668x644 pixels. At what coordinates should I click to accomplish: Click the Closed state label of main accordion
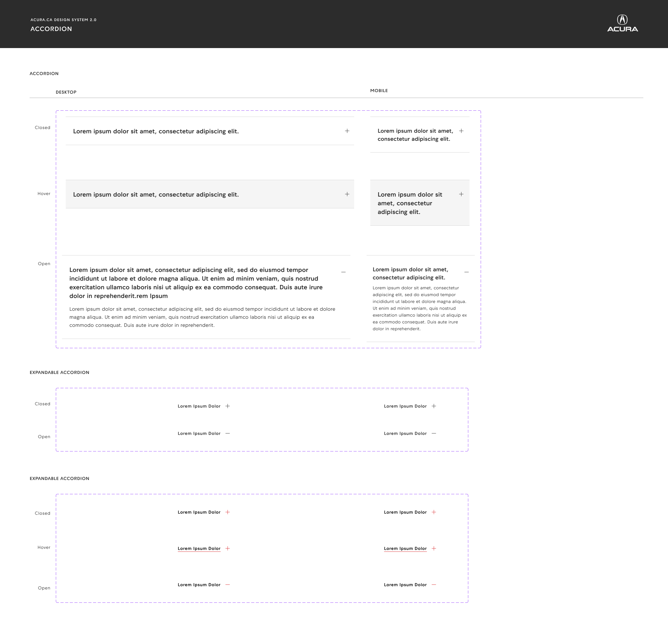[42, 127]
